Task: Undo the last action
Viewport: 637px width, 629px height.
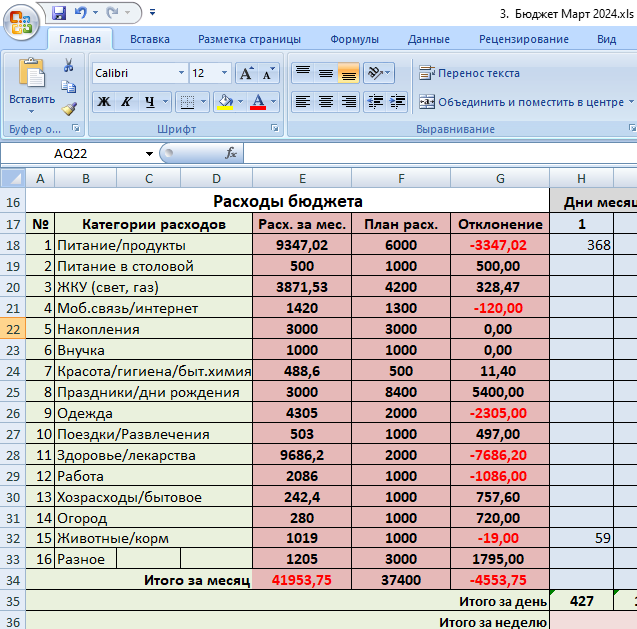Action: click(x=80, y=13)
